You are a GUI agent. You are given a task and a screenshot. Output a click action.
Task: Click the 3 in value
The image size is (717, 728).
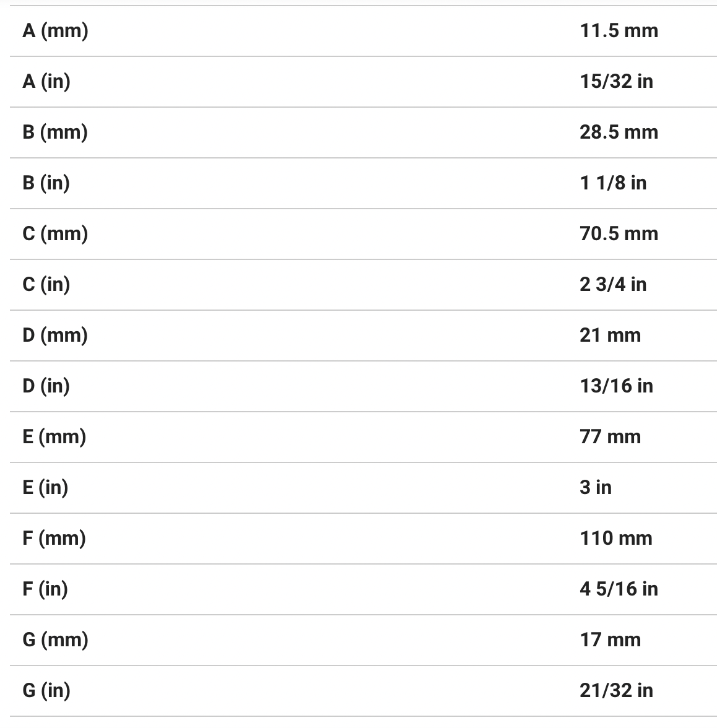595,487
